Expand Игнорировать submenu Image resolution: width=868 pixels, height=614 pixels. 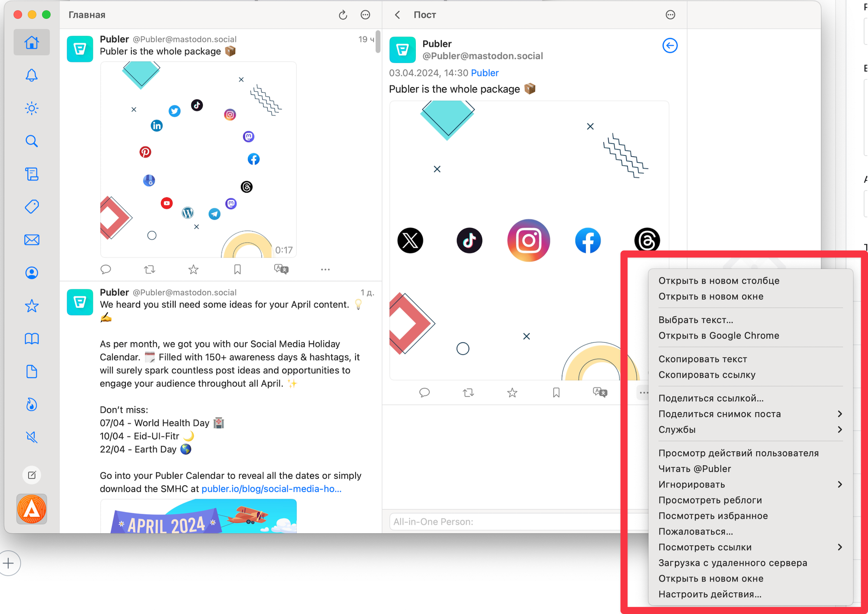click(750, 484)
